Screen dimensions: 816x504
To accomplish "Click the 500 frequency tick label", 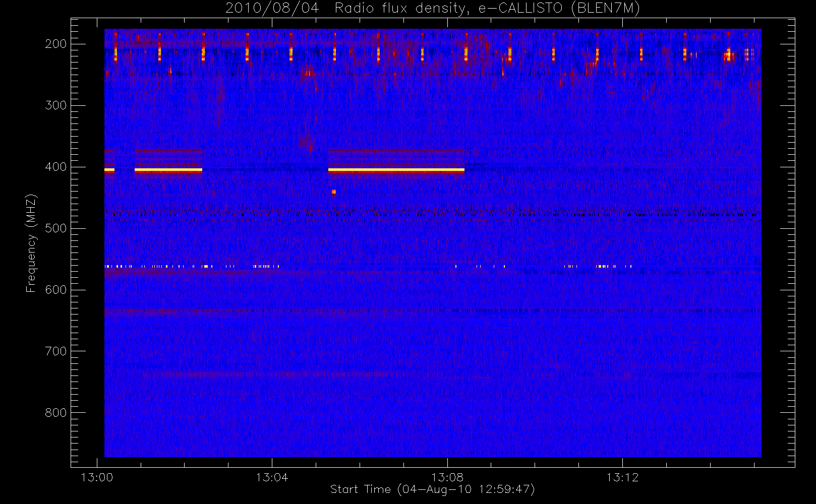I will coord(55,228).
